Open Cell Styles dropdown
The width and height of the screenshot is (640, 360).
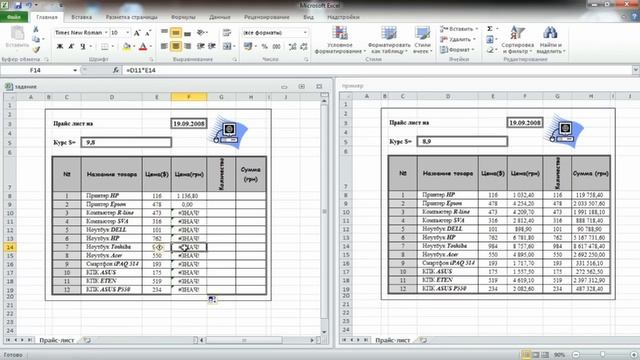(422, 40)
